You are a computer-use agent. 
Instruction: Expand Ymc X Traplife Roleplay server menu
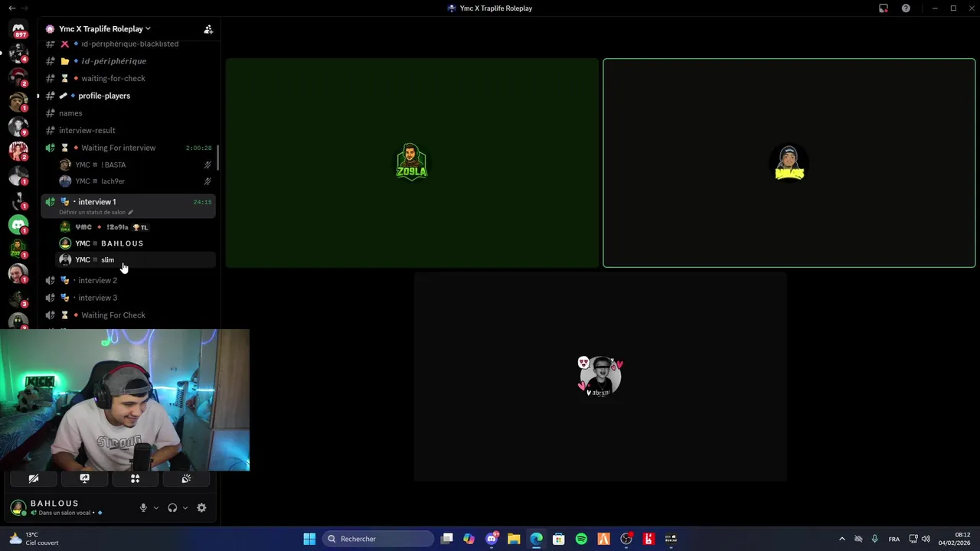(x=105, y=29)
